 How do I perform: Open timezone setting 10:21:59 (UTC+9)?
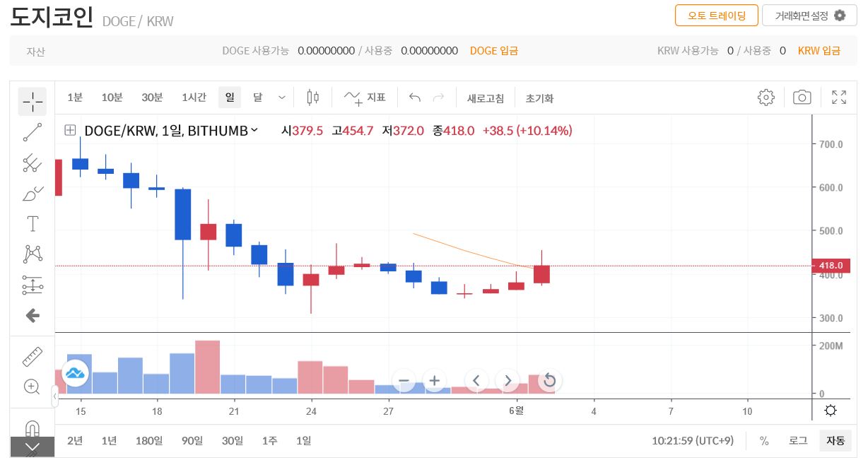click(693, 441)
